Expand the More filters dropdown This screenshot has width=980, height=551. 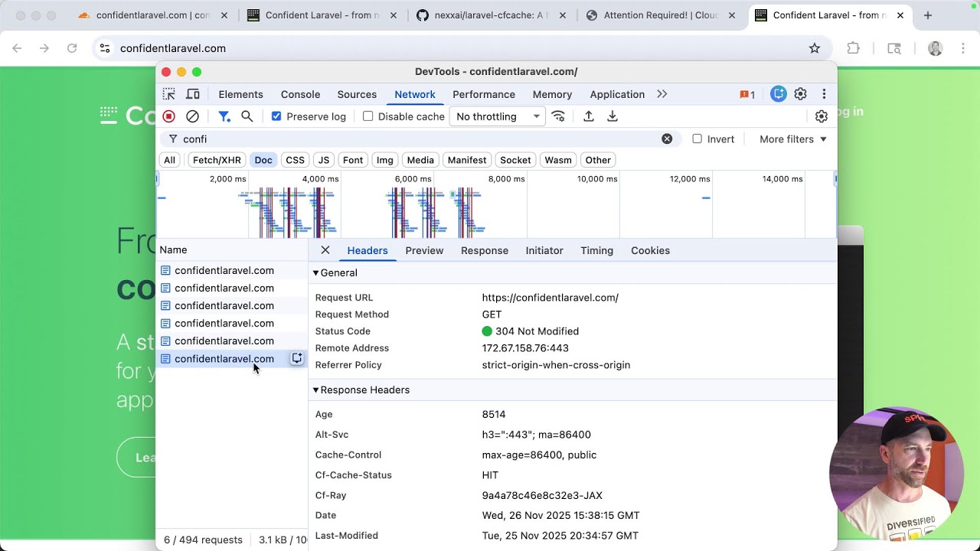point(793,139)
